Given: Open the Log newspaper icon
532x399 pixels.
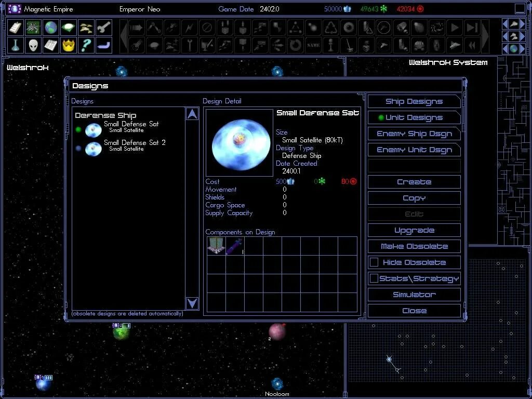Looking at the screenshot, I should tap(50, 45).
